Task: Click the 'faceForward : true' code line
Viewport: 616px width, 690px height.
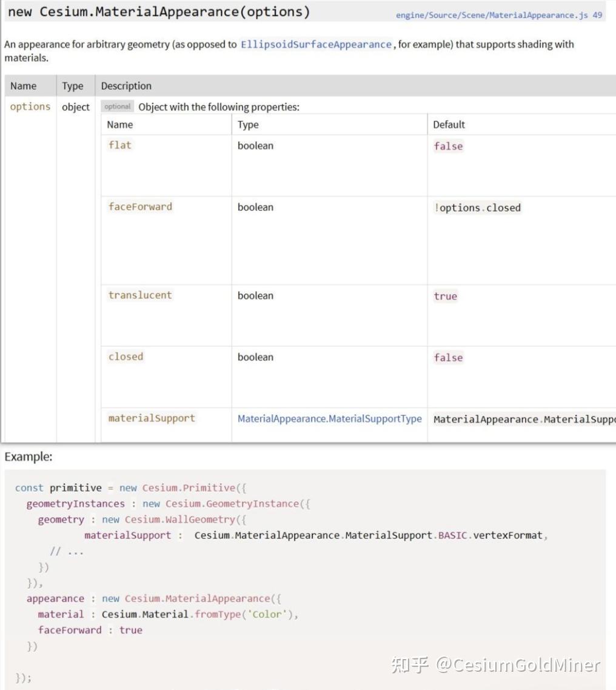Action: [x=90, y=630]
